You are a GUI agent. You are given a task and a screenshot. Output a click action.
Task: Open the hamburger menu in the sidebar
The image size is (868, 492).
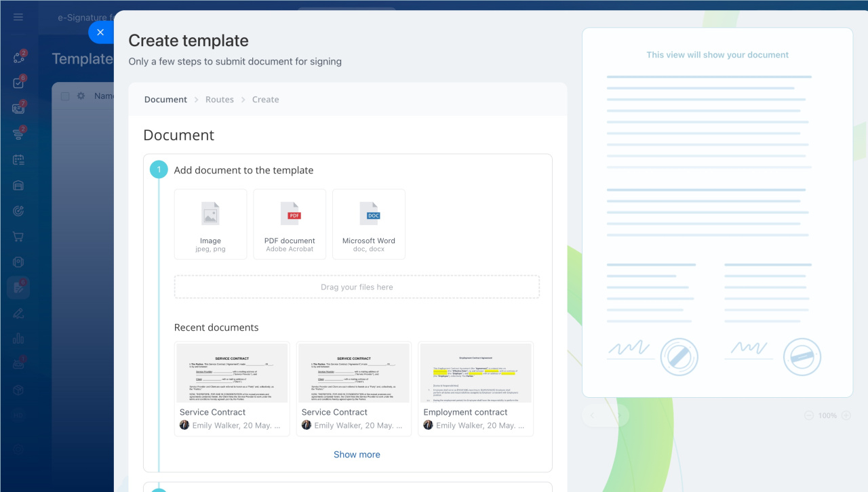pos(18,17)
